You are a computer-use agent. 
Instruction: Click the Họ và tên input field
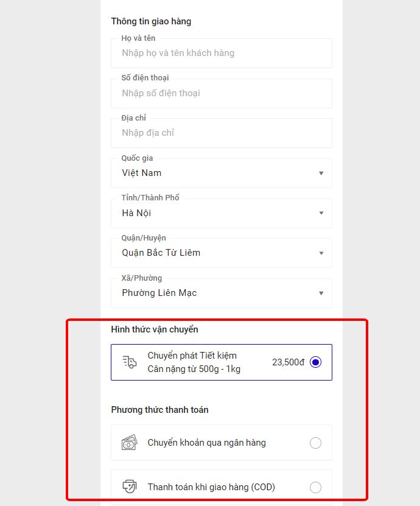click(x=221, y=54)
